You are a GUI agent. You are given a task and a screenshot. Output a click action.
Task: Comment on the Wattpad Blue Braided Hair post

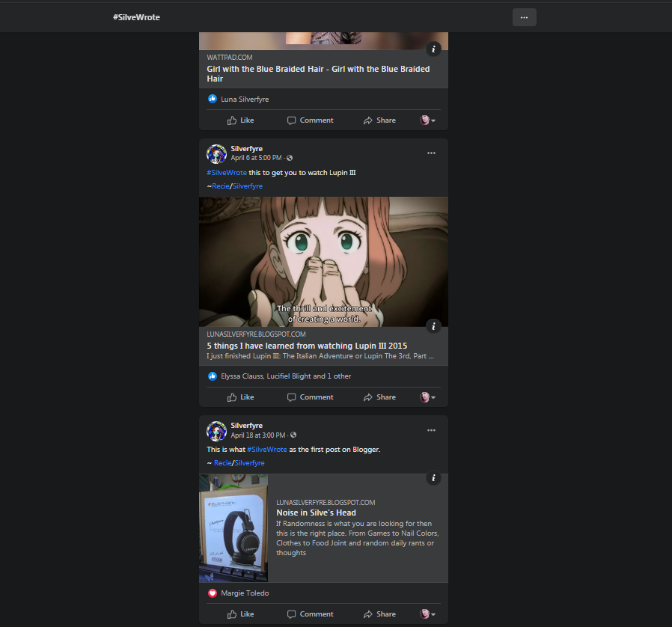click(310, 120)
